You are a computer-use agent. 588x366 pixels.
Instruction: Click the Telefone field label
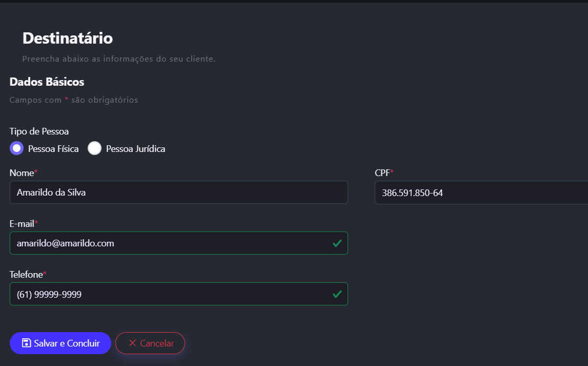tap(26, 275)
